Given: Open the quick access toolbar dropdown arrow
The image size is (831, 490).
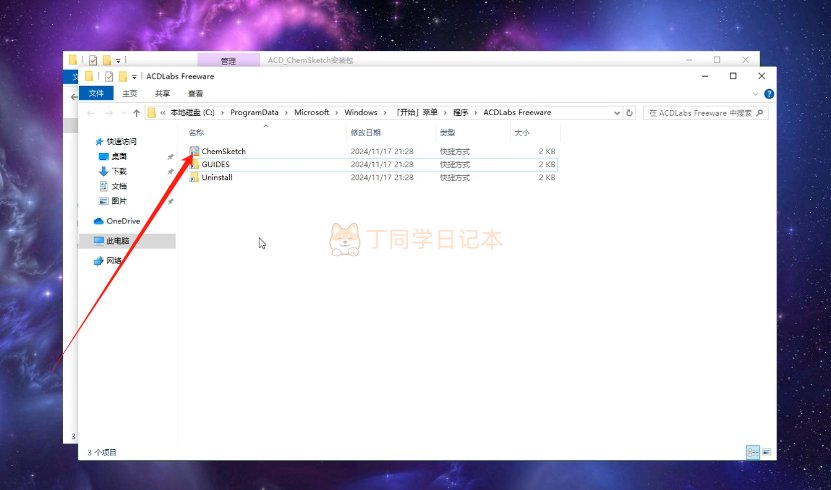Looking at the screenshot, I should tap(134, 76).
